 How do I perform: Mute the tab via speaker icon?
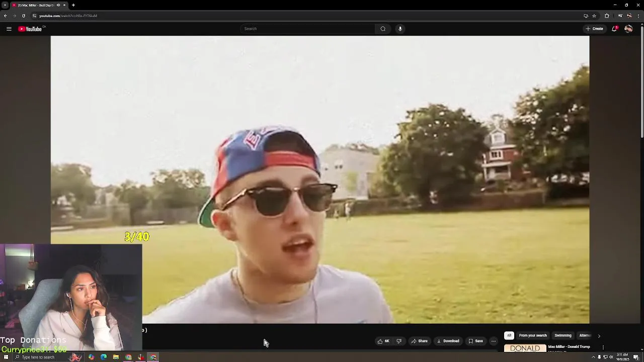(58, 5)
